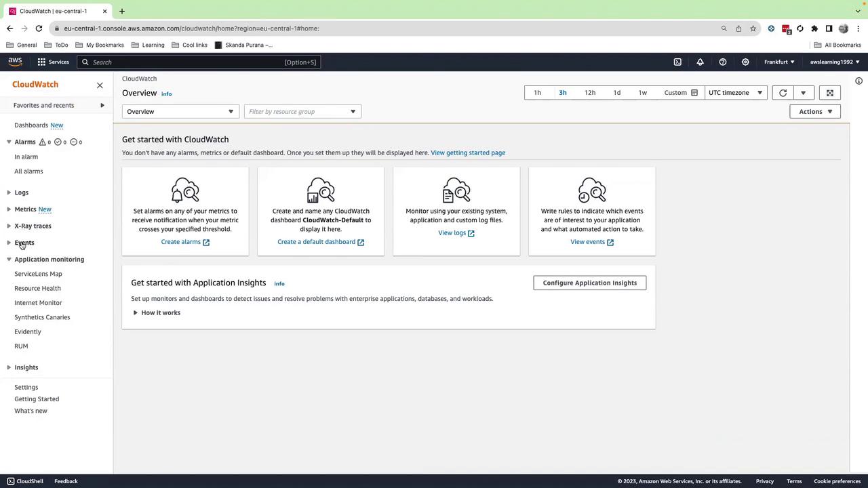This screenshot has width=868, height=488.
Task: Select the 1w time range
Action: pyautogui.click(x=642, y=93)
